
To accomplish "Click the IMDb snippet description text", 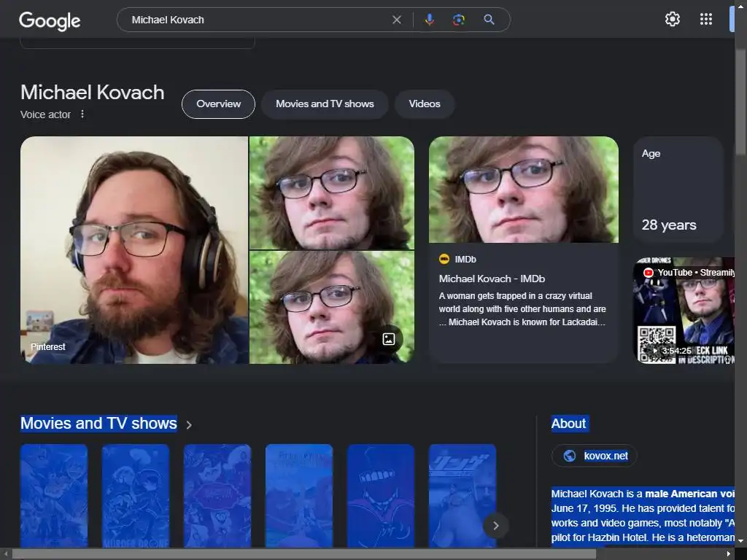I will 522,309.
